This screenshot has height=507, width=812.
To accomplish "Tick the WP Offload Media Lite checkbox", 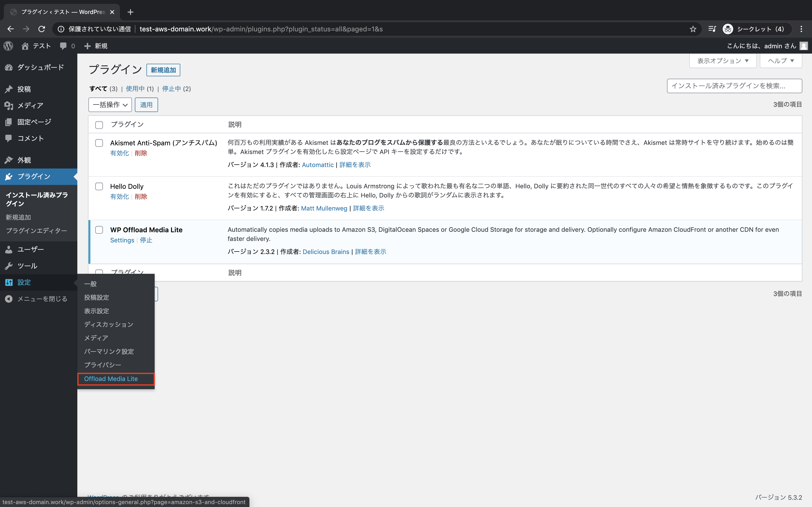I will tap(99, 230).
